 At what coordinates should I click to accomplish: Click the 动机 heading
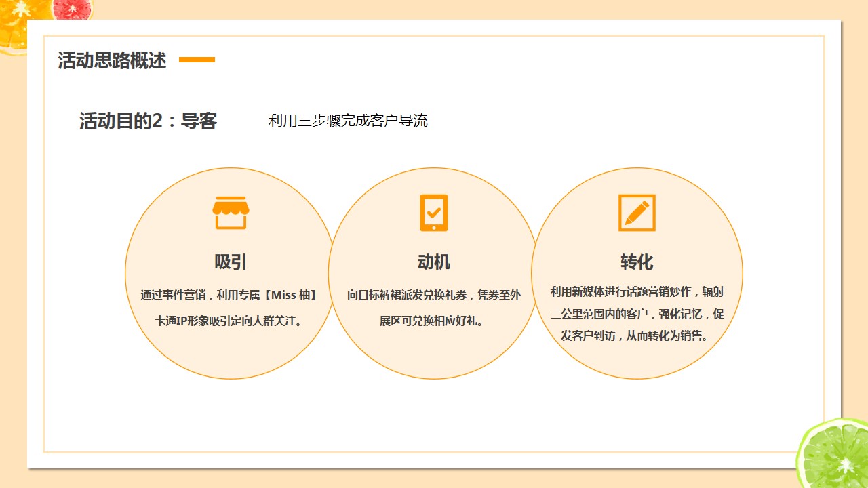point(434,262)
